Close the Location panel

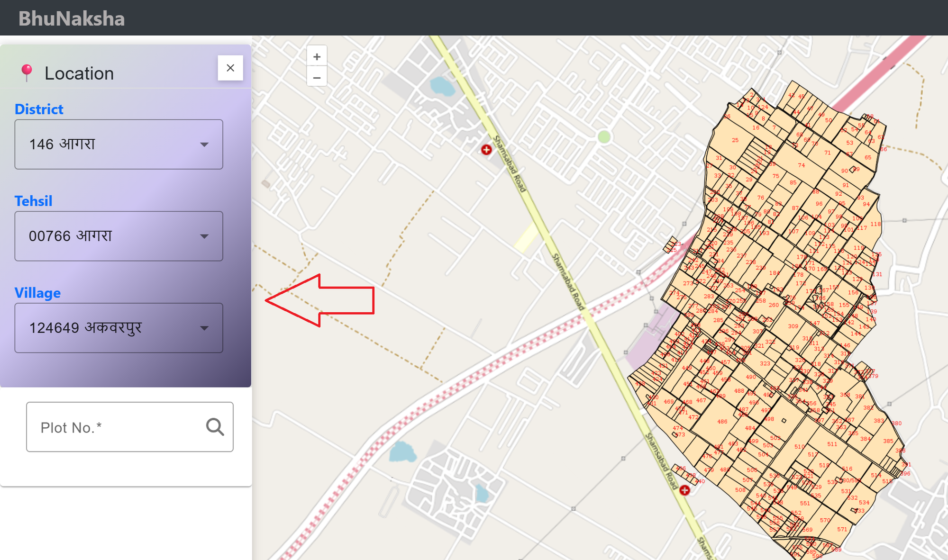[x=230, y=68]
